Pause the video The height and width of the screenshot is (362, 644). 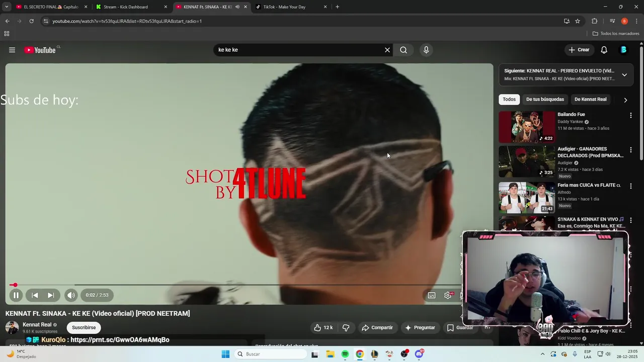pos(16,295)
